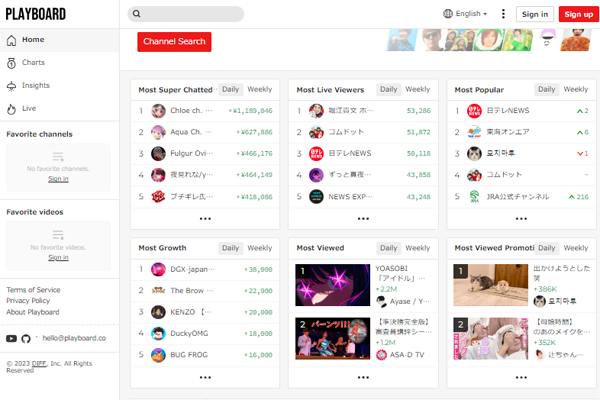The width and height of the screenshot is (600, 400).
Task: Click the search magnifier icon
Action: 137,14
